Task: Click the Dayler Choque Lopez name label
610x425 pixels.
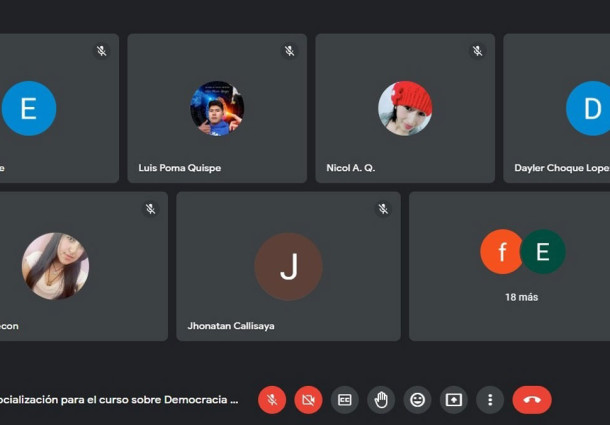Action: 561,168
